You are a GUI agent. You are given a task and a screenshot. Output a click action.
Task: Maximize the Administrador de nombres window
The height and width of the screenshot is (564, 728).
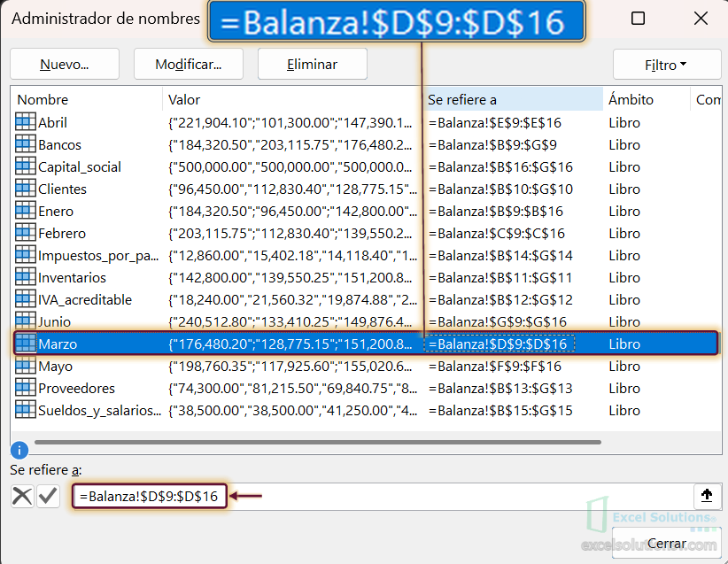click(638, 18)
